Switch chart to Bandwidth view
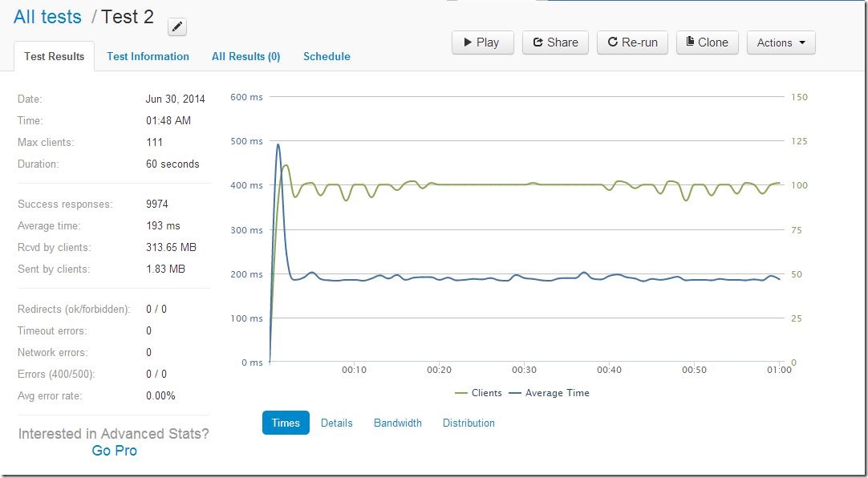 pyautogui.click(x=397, y=423)
